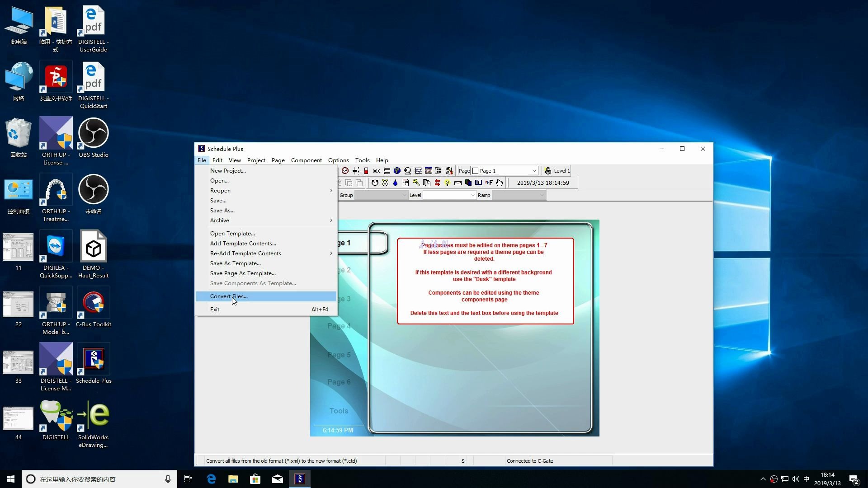Open C-Bus Toolkit desktop shortcut
This screenshot has width=868, height=488.
click(x=94, y=307)
